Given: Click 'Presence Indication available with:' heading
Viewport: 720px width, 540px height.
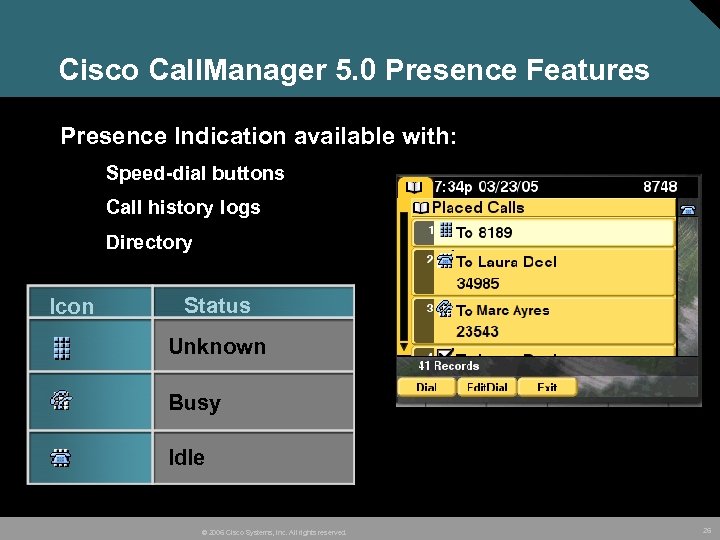Looking at the screenshot, I should click(259, 136).
